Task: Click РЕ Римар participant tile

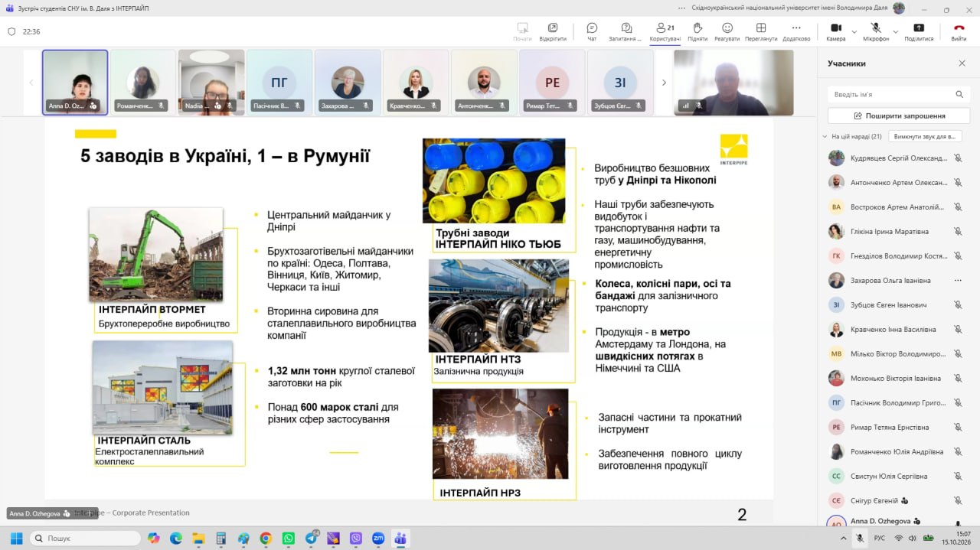Action: (x=552, y=83)
